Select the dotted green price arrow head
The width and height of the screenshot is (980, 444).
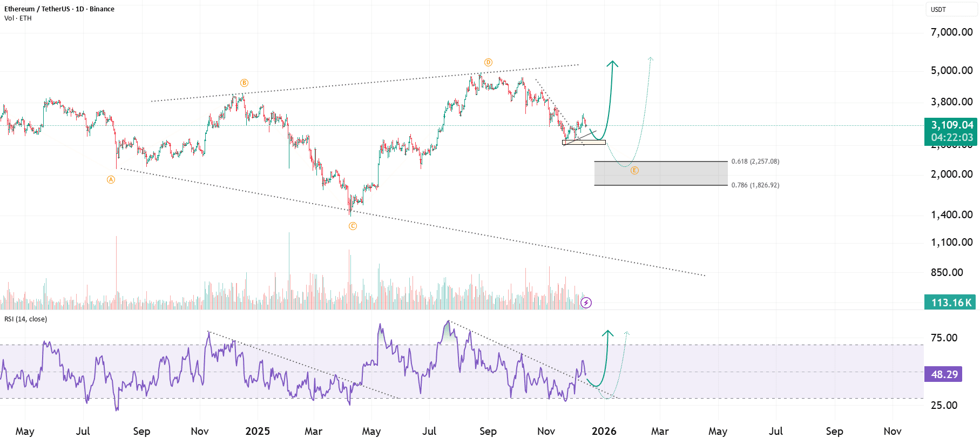[651, 58]
